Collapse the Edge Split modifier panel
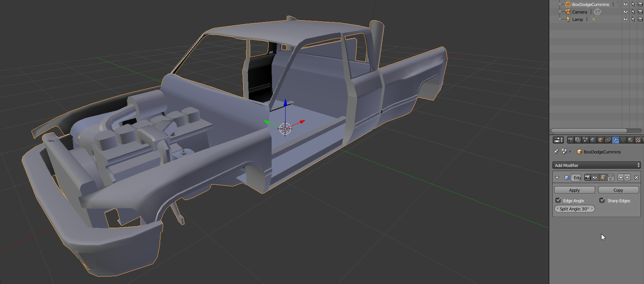 pos(557,177)
